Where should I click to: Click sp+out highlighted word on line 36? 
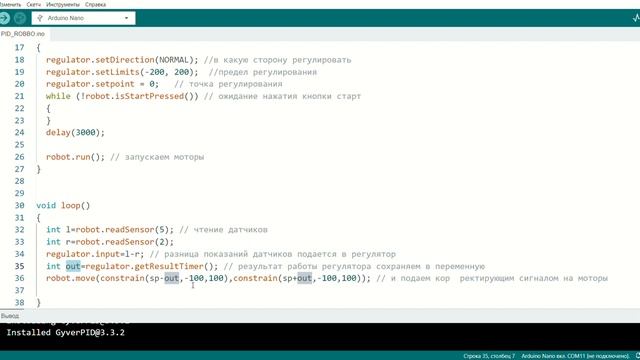pos(304,278)
